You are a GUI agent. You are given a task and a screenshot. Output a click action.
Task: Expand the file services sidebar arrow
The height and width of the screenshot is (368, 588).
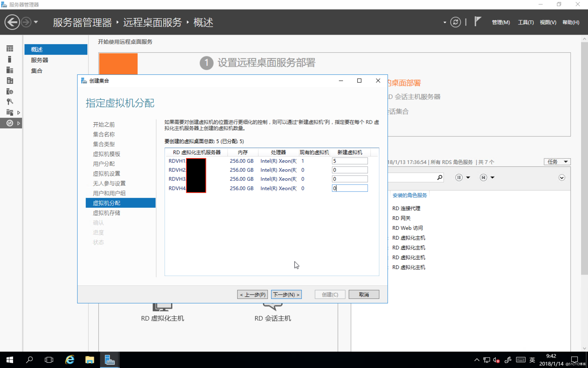click(19, 113)
